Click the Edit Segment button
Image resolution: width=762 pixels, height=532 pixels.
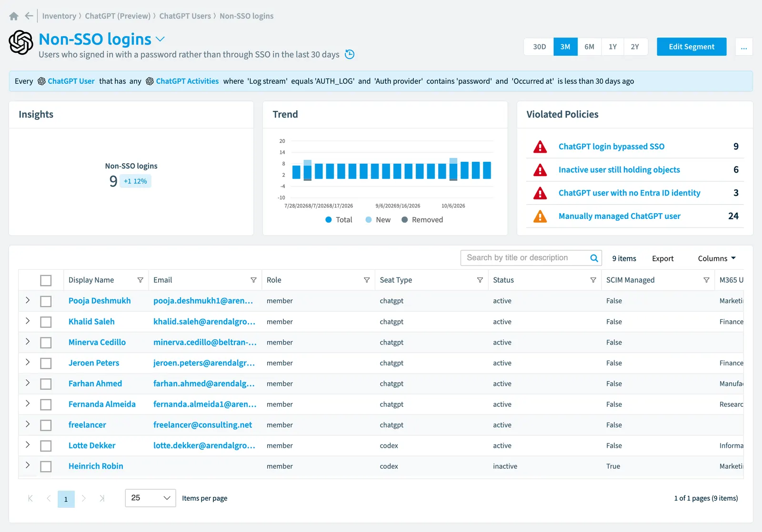(692, 47)
